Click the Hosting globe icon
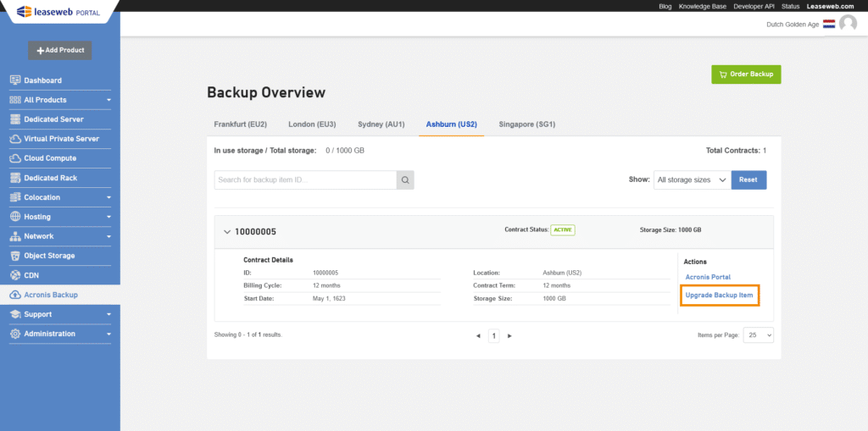This screenshot has height=431, width=868. 15,217
